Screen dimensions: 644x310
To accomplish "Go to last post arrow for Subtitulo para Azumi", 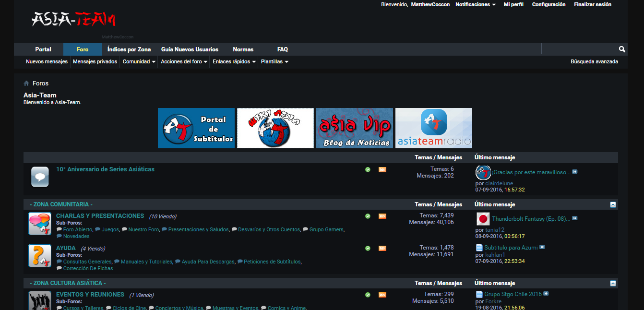I will point(542,247).
